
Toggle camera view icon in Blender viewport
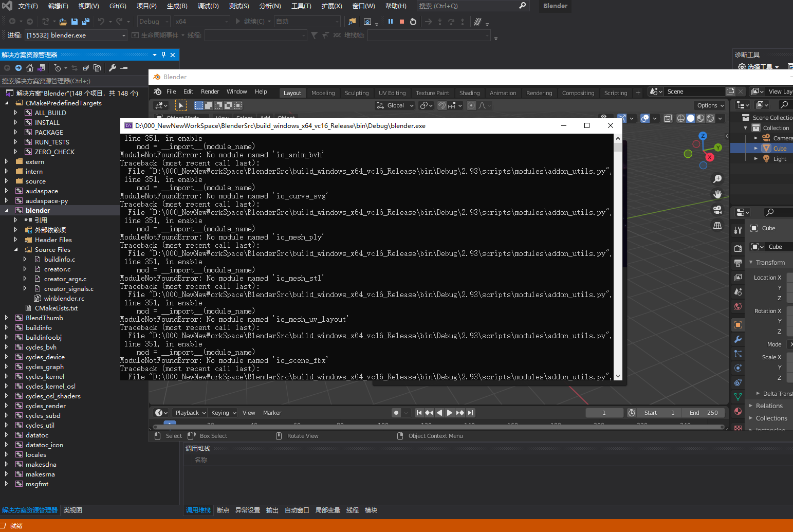717,210
